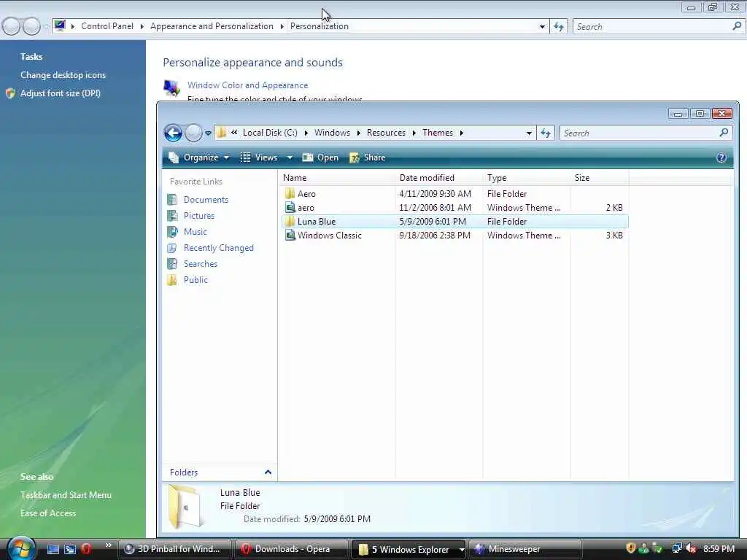Click the Back arrow in the Themes explorer window
The width and height of the screenshot is (747, 560).
(x=173, y=133)
